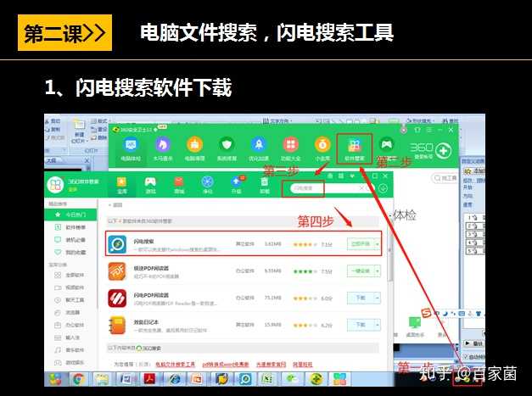Open the pdf转换成word suggestion link

coord(226,364)
